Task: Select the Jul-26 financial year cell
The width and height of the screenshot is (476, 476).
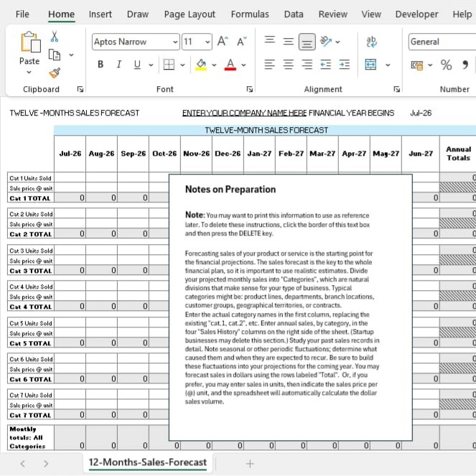Action: point(421,113)
